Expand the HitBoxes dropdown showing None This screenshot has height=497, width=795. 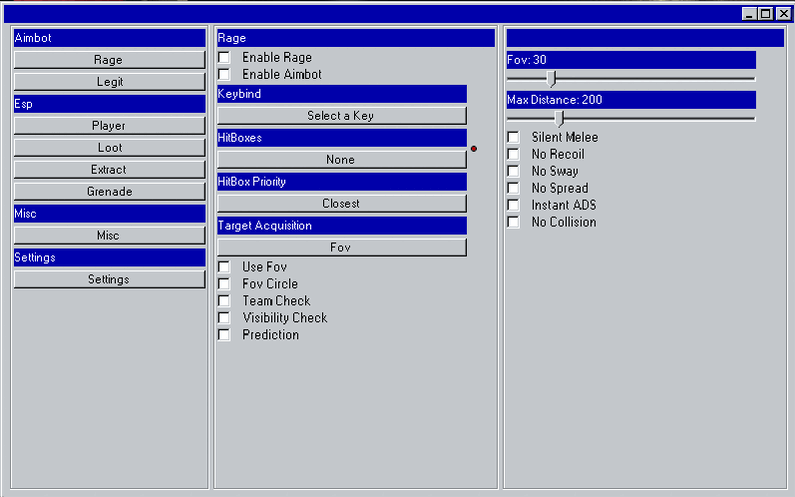(341, 160)
